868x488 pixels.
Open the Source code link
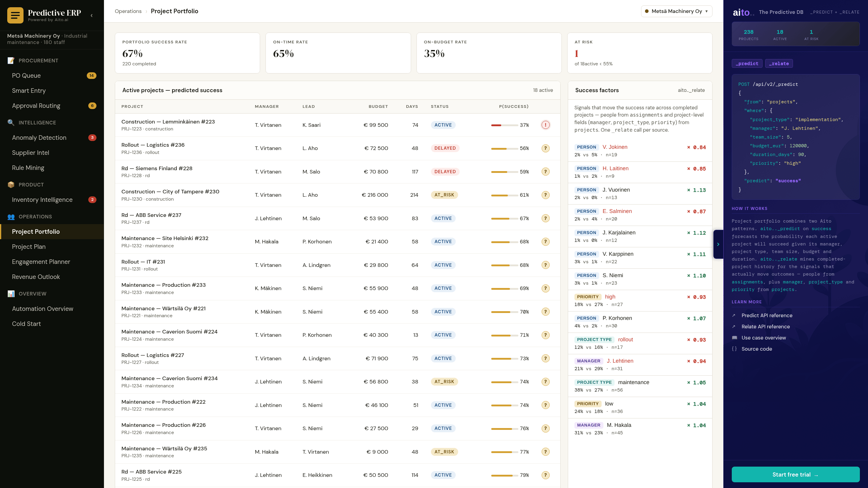[756, 349]
